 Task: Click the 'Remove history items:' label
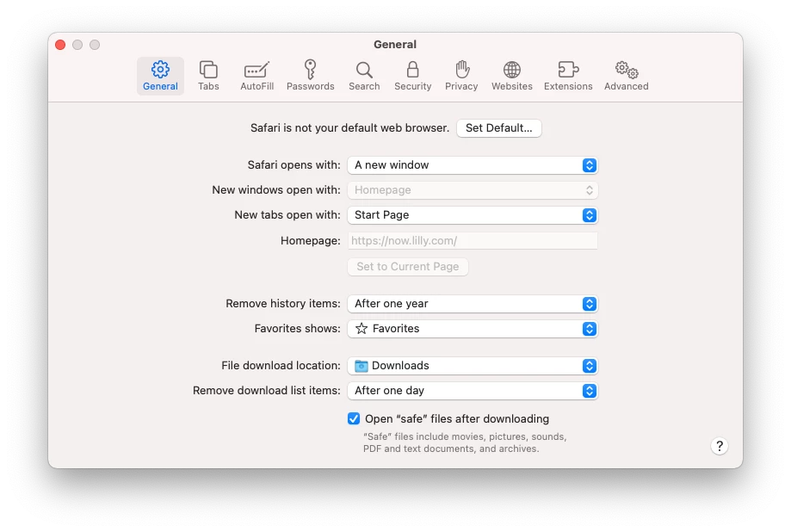pos(283,304)
